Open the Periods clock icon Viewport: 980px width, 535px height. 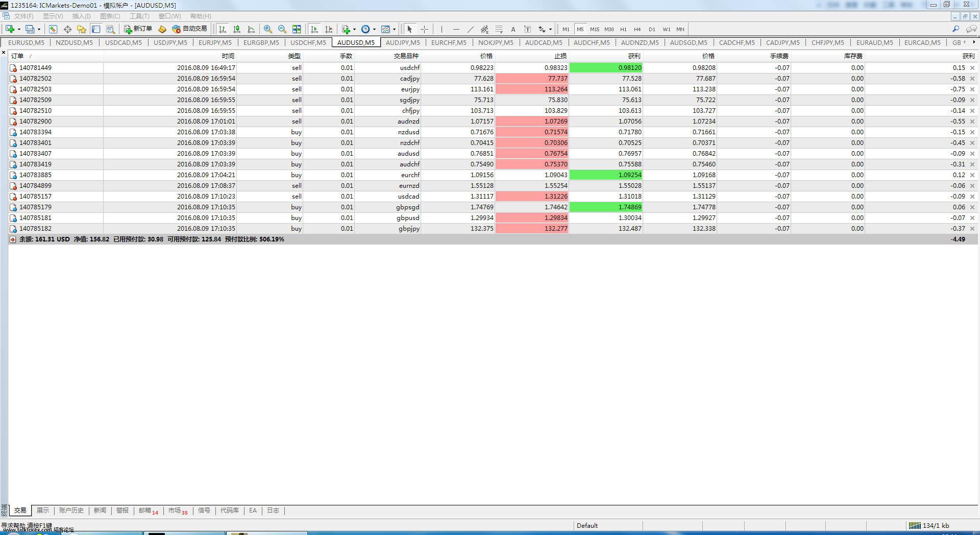coord(365,29)
